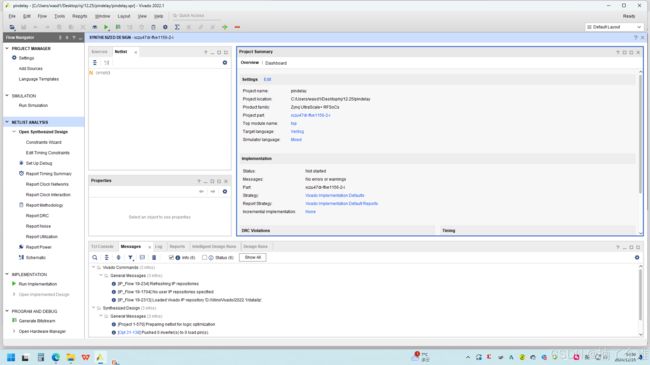Collapse NETLIST ANALYSIS section
The image size is (650, 365).
7,122
